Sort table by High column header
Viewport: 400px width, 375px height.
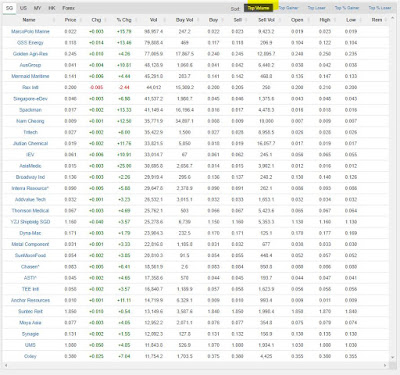tap(325, 20)
